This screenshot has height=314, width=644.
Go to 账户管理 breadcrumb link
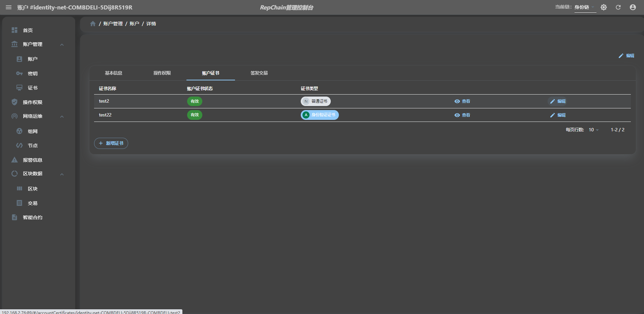click(x=113, y=24)
